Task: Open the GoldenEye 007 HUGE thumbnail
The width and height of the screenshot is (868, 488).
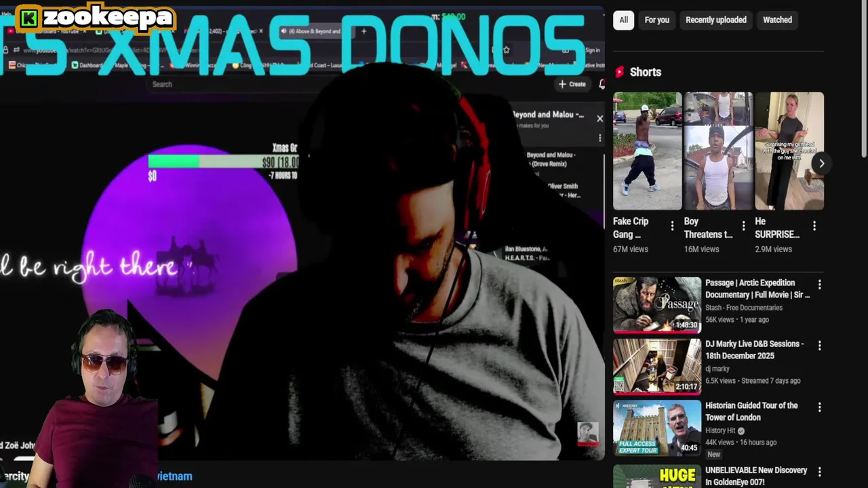Action: 657,476
